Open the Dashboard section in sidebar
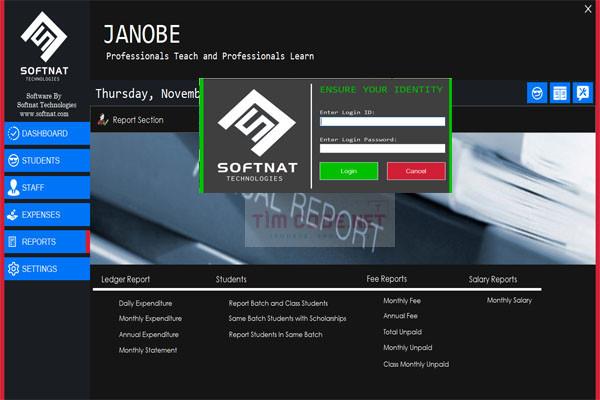This screenshot has width=600, height=400. pyautogui.click(x=47, y=133)
